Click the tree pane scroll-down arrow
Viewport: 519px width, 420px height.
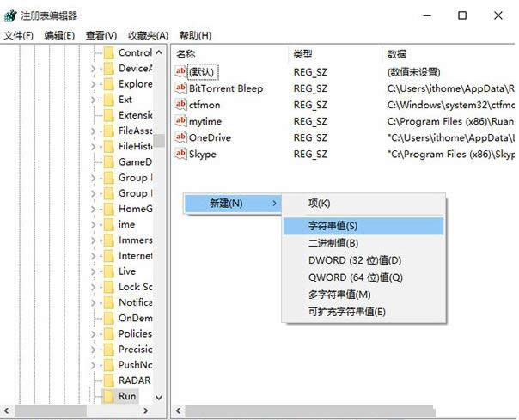159,397
